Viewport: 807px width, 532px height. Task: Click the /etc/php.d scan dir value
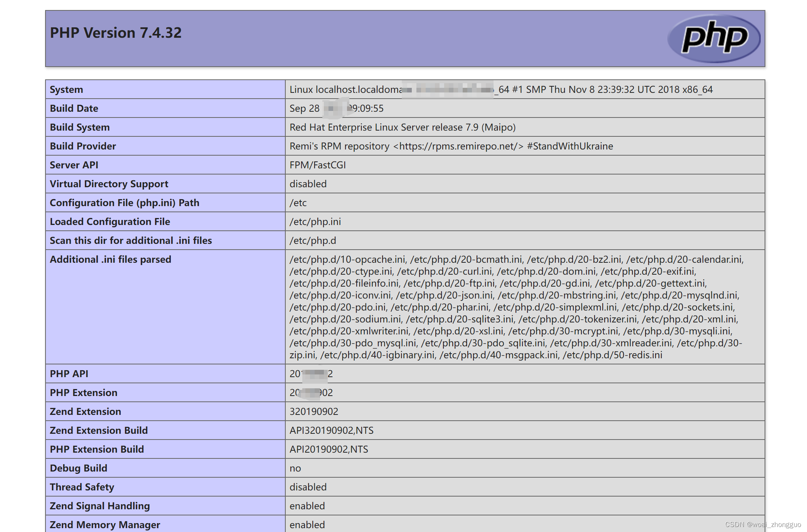pyautogui.click(x=312, y=241)
